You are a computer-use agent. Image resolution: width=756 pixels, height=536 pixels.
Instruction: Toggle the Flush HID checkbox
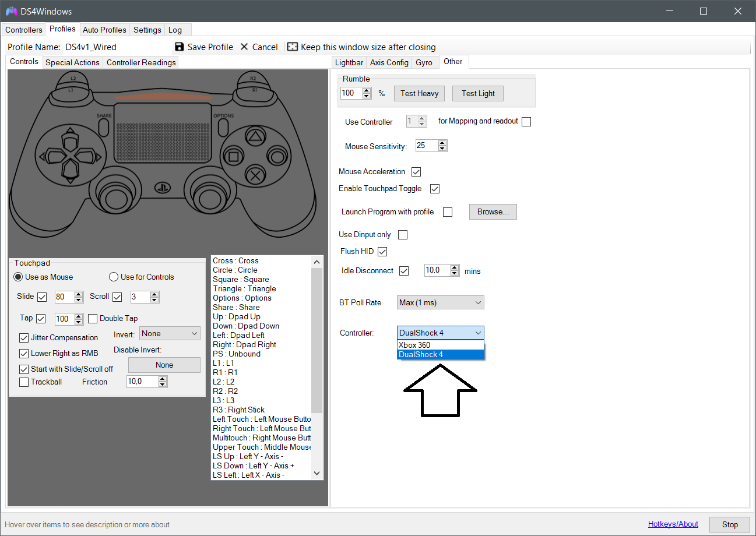[x=382, y=252]
